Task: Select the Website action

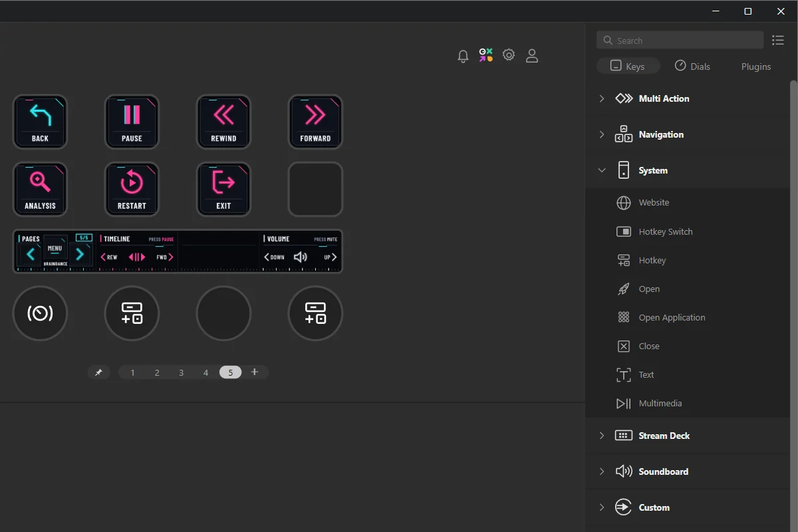Action: point(687,203)
